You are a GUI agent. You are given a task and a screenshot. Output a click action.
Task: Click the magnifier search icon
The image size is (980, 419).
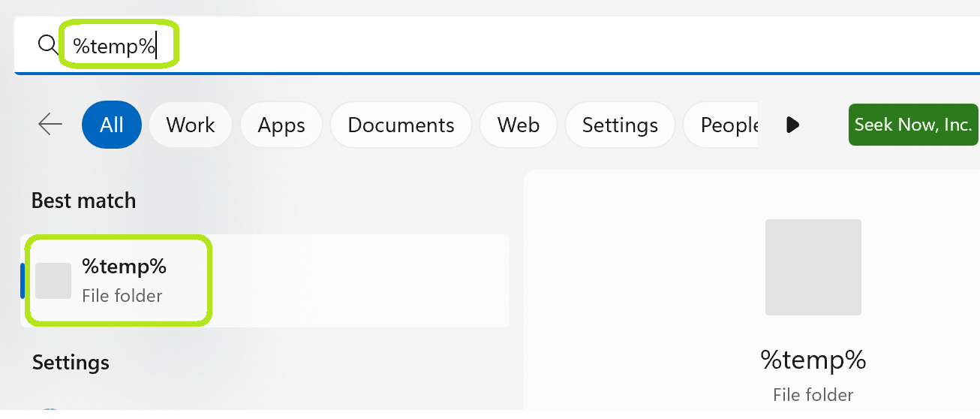(48, 46)
